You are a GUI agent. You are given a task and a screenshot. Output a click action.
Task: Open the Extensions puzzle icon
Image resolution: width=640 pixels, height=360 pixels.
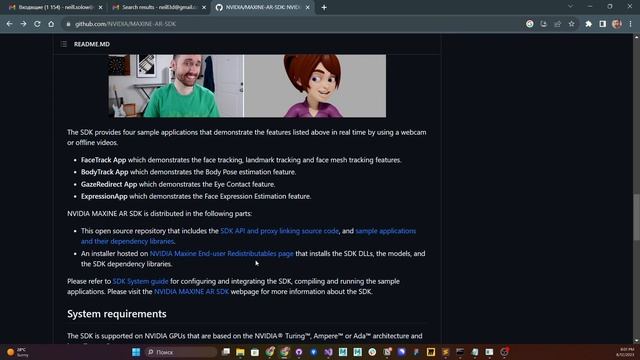(589, 24)
